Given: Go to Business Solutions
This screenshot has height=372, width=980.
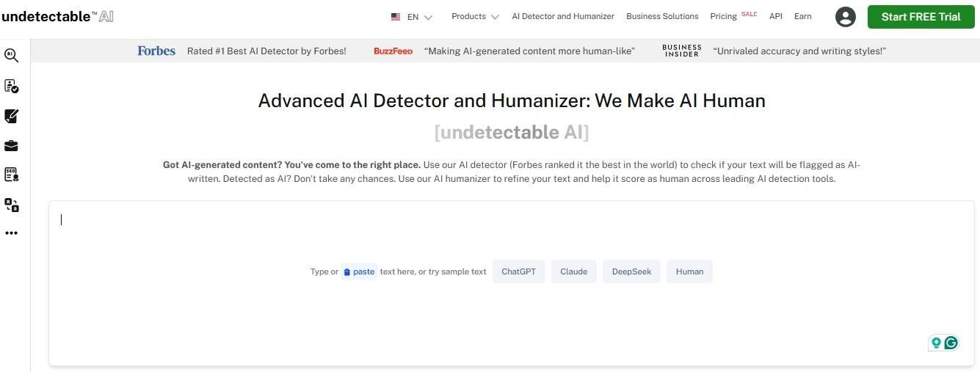Looking at the screenshot, I should [662, 16].
